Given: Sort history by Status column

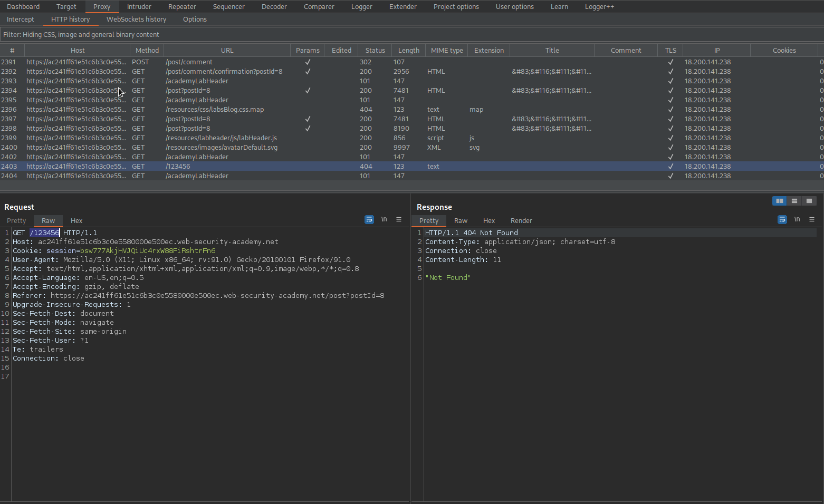Looking at the screenshot, I should [x=375, y=50].
